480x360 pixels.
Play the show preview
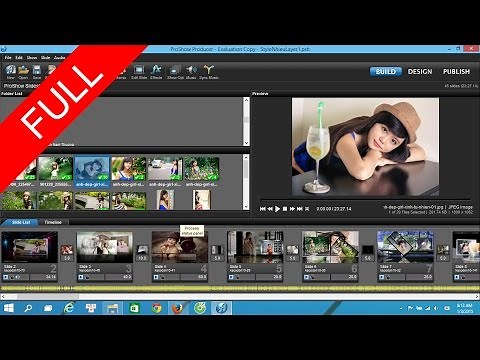277,209
